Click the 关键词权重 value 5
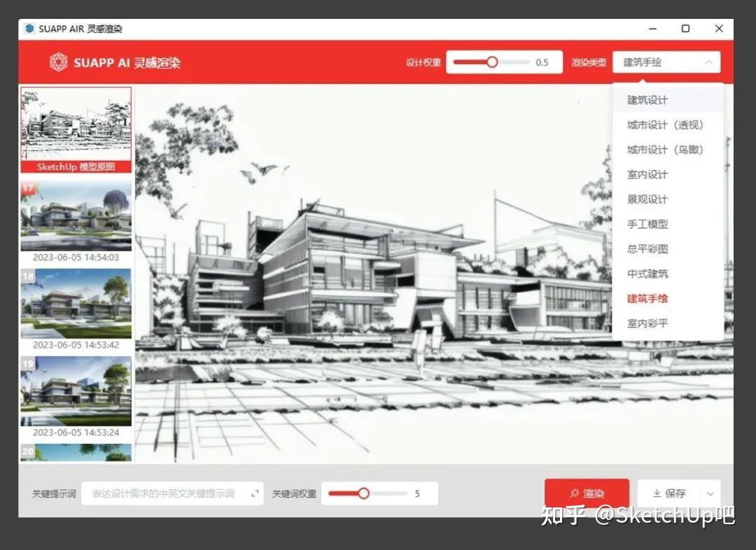This screenshot has width=756, height=550. (417, 493)
